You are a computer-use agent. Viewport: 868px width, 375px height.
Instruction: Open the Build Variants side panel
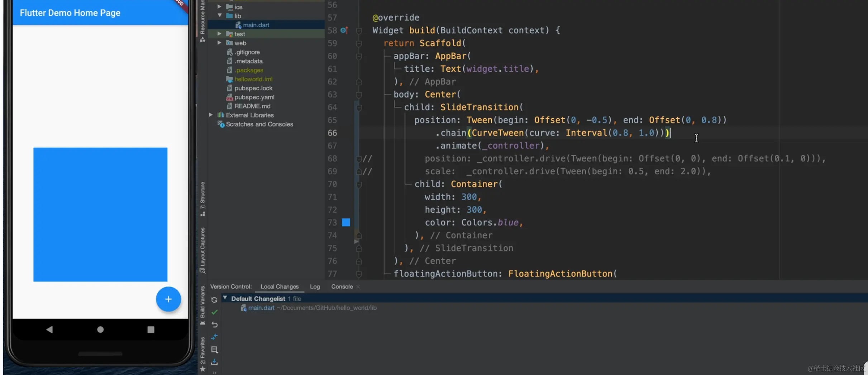202,305
